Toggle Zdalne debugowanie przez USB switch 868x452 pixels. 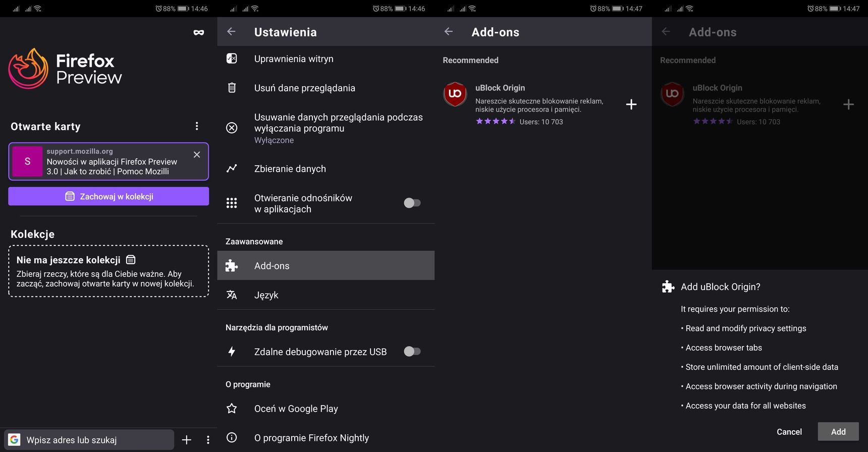[x=412, y=351]
